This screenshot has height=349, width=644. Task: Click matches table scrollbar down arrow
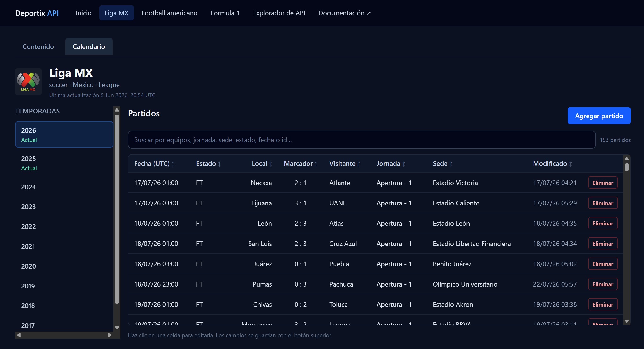pyautogui.click(x=627, y=321)
